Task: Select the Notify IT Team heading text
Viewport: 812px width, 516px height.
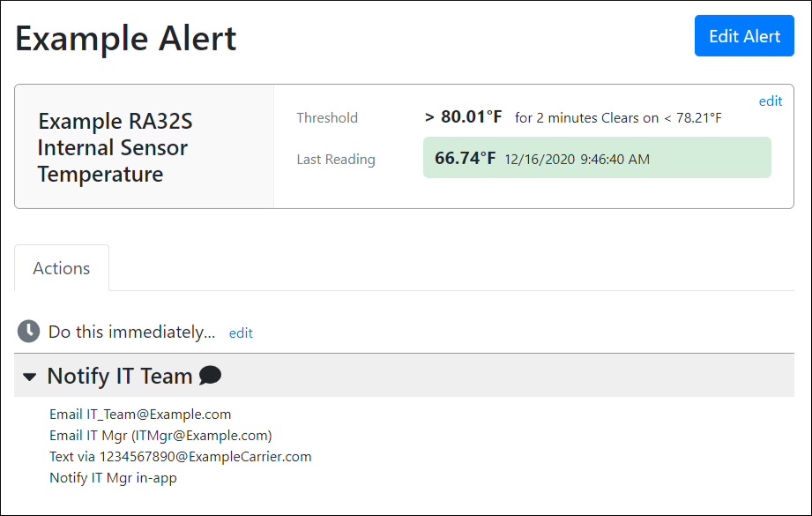Action: (x=119, y=376)
